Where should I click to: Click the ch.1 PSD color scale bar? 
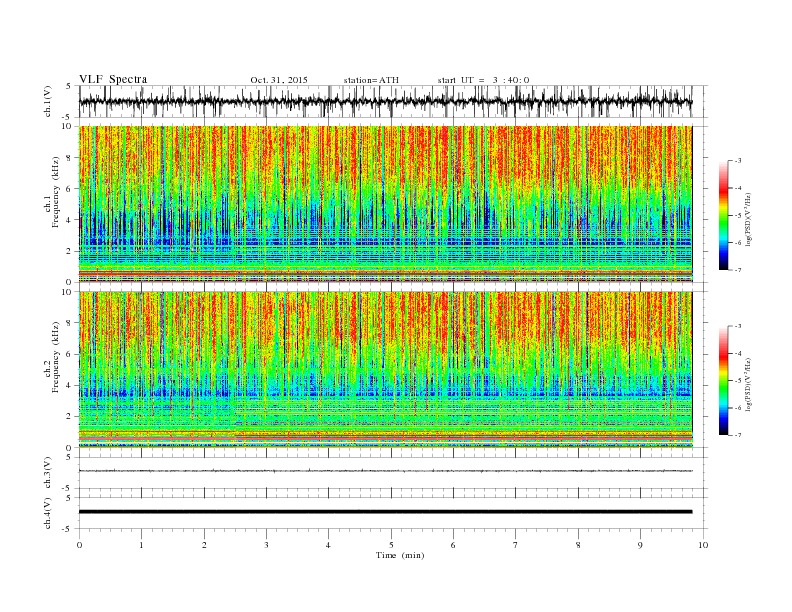pyautogui.click(x=723, y=215)
